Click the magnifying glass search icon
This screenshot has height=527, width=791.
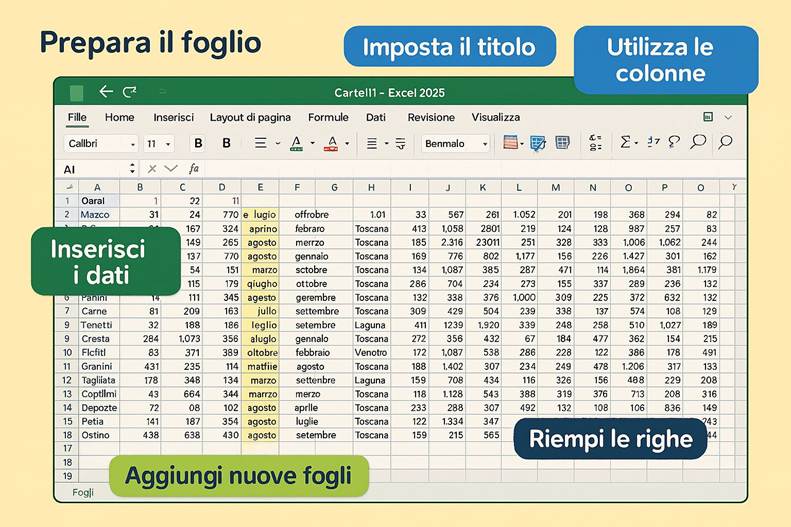point(725,142)
